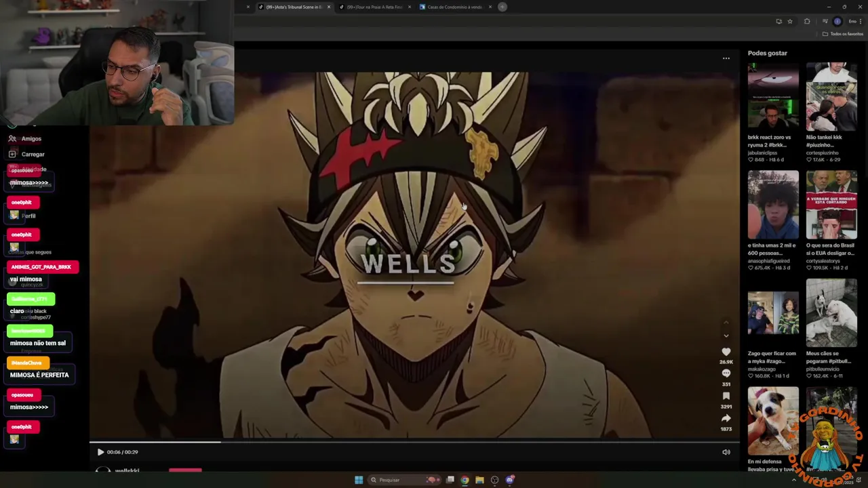This screenshot has width=868, height=488.
Task: Open the Amigos sidebar item
Action: pyautogui.click(x=25, y=138)
